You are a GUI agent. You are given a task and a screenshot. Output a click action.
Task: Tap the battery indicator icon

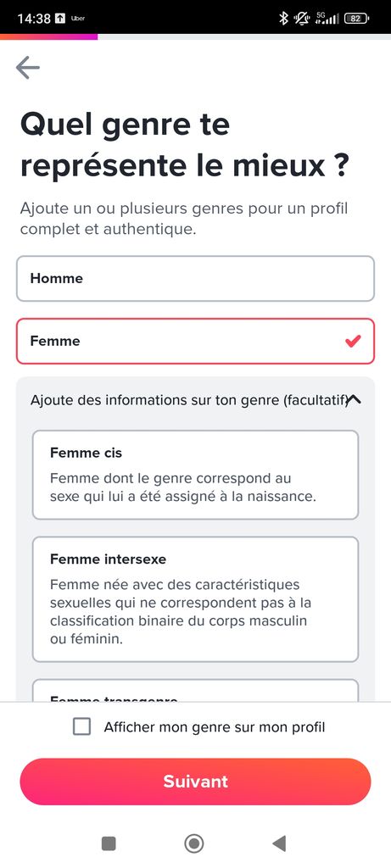tap(357, 19)
